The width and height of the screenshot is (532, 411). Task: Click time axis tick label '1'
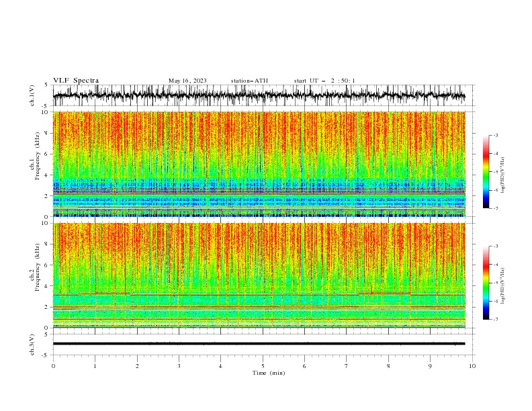click(x=95, y=366)
